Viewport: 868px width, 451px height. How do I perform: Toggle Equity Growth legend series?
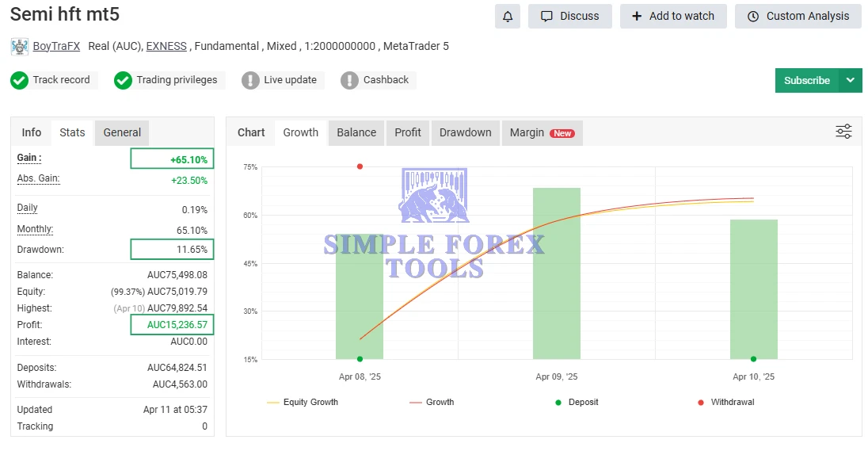[303, 402]
